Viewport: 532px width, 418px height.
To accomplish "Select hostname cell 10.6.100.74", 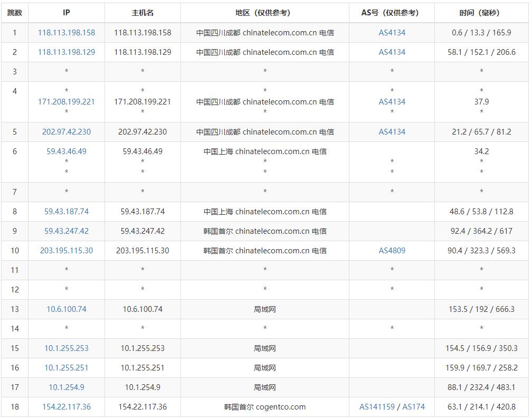I will point(142,309).
